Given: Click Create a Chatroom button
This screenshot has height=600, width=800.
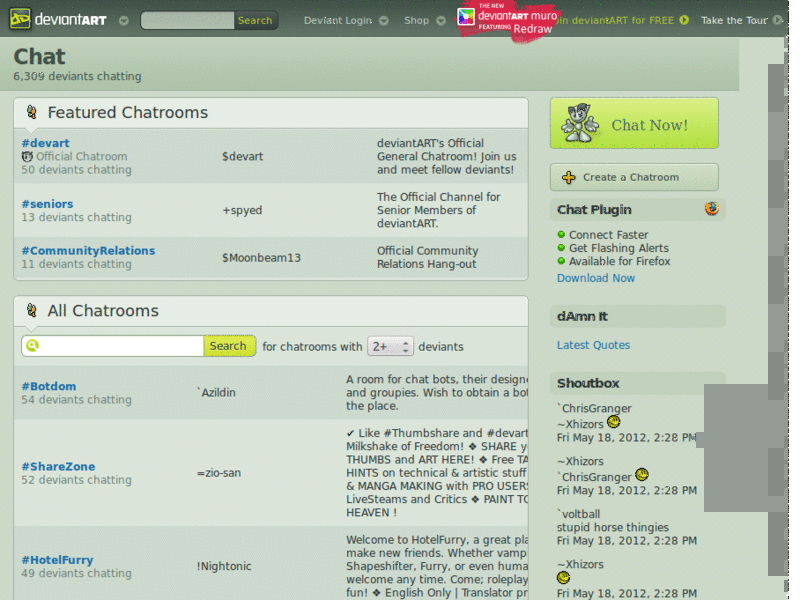Looking at the screenshot, I should click(x=634, y=177).
